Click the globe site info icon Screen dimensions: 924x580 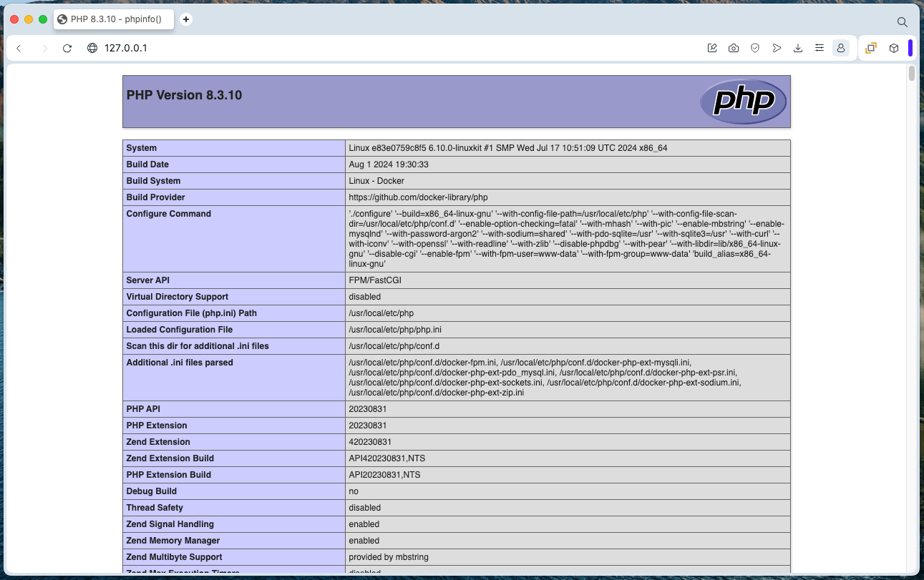[92, 48]
